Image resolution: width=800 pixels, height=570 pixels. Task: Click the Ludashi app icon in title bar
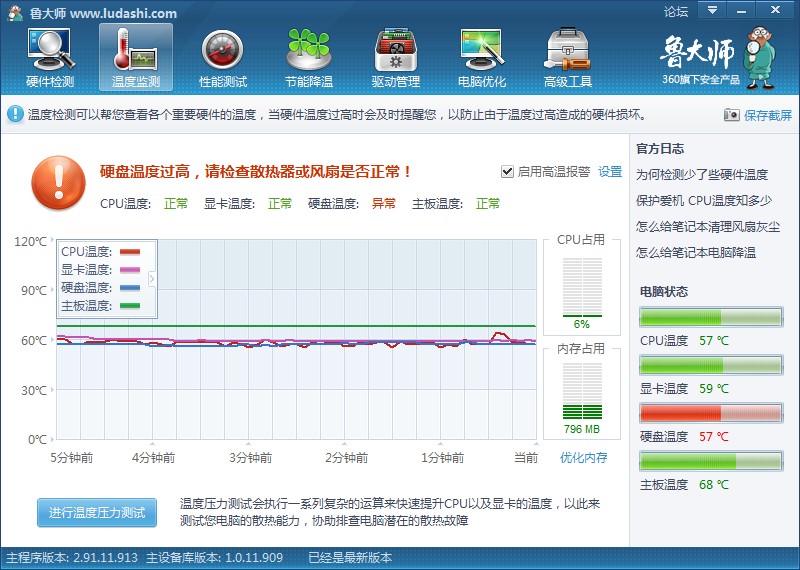point(15,12)
